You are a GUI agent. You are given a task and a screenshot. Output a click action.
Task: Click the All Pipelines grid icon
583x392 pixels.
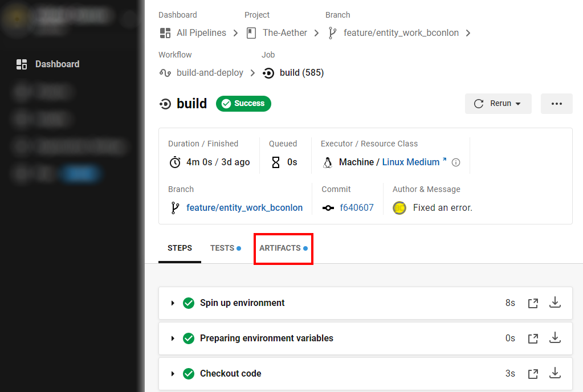(165, 33)
